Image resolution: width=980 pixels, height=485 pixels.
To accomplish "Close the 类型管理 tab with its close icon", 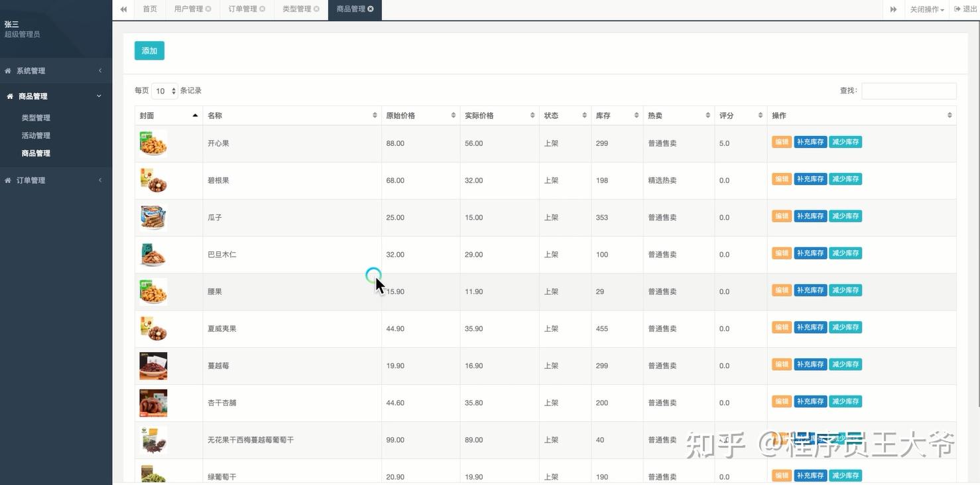I will (x=317, y=9).
